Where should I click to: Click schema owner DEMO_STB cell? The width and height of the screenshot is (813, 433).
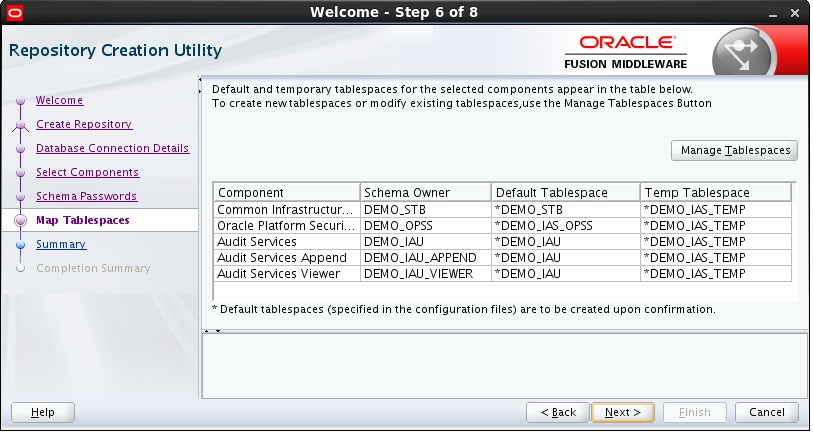click(426, 209)
